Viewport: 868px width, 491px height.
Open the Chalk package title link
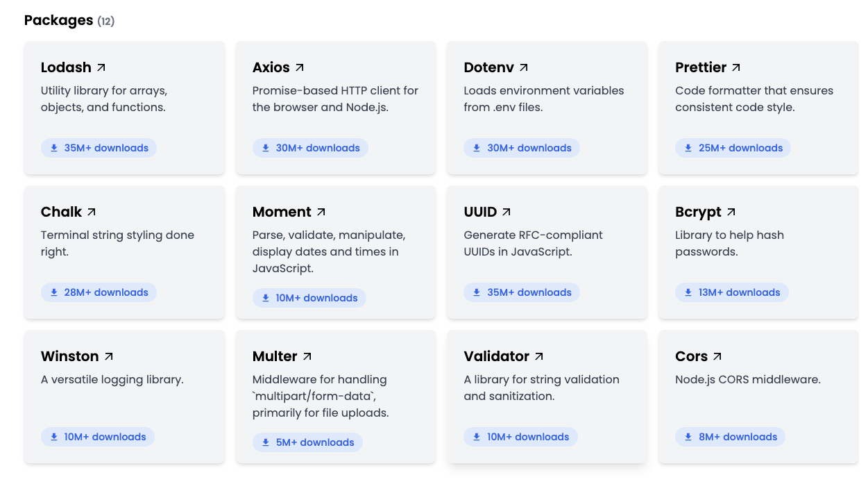point(61,212)
